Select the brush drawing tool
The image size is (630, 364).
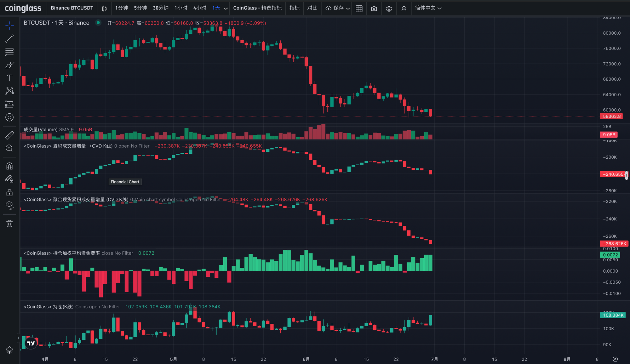(9, 65)
